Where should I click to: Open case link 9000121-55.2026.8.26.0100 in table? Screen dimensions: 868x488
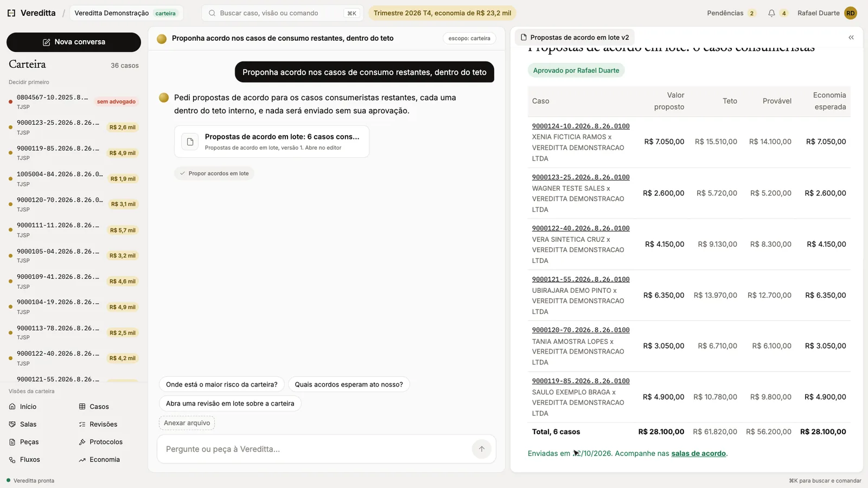click(580, 279)
